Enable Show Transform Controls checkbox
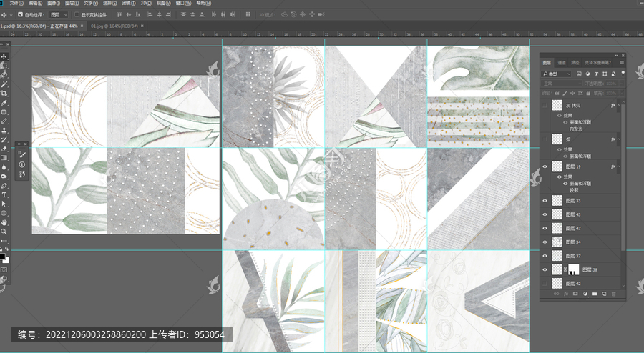Viewport: 644px width, 353px height. tap(77, 14)
